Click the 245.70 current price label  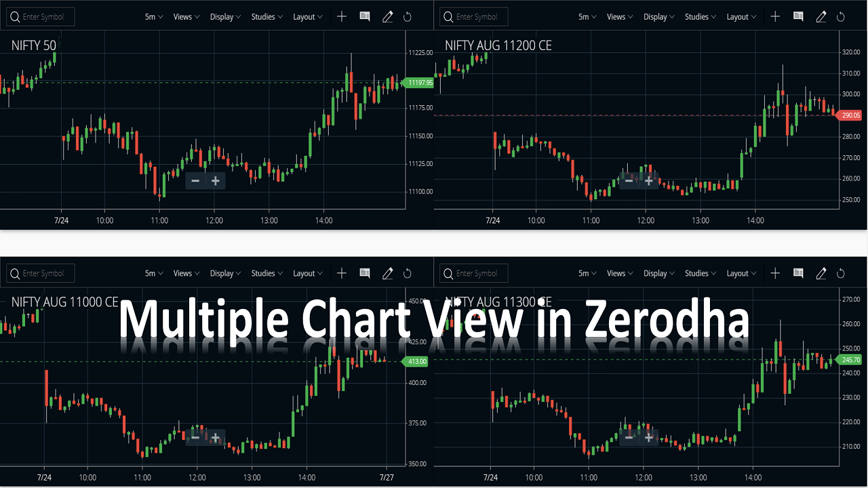[x=850, y=360]
